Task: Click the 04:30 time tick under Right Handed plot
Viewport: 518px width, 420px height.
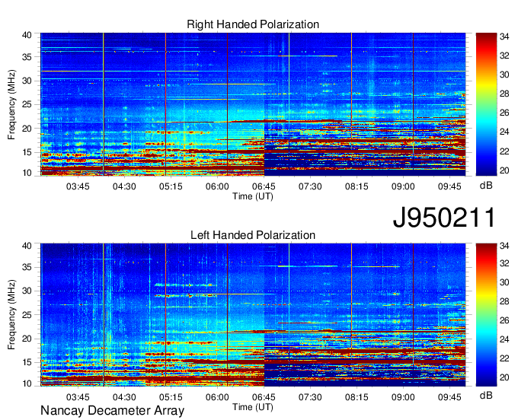Action: [124, 186]
